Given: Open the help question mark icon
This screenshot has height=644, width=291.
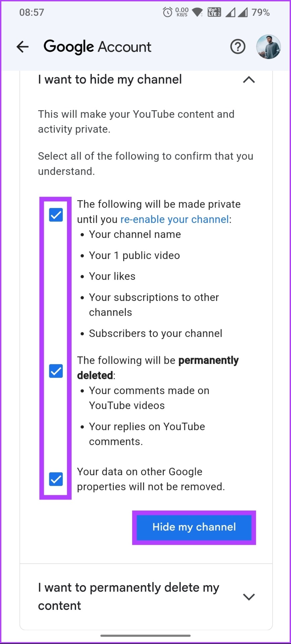Looking at the screenshot, I should pyautogui.click(x=238, y=47).
